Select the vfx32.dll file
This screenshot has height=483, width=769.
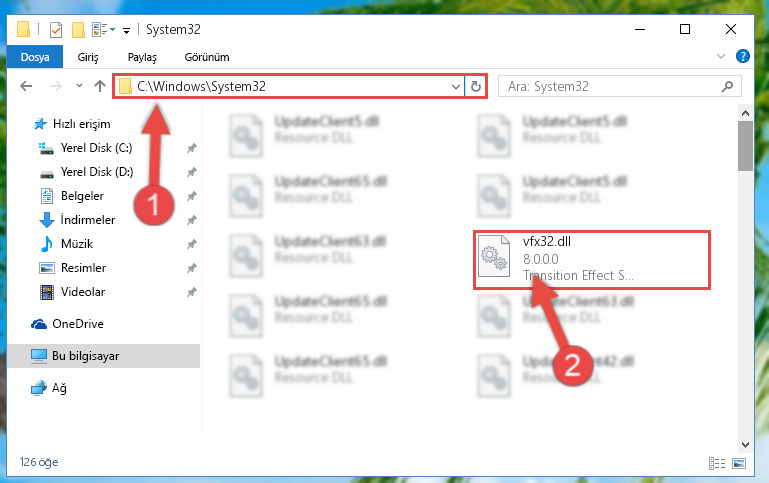click(x=591, y=260)
